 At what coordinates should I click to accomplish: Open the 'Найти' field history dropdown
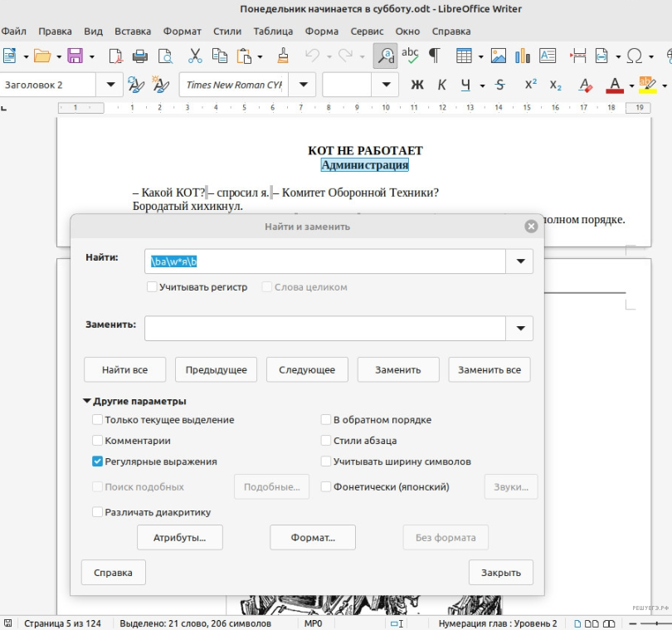click(x=520, y=261)
